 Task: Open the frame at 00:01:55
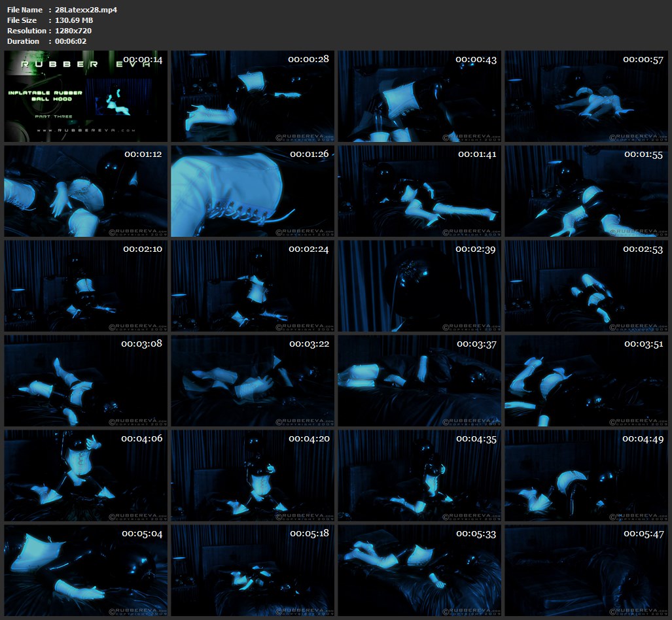coord(586,191)
